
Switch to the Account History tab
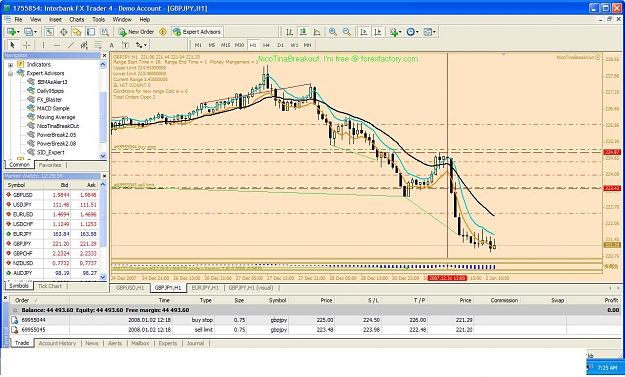57,343
